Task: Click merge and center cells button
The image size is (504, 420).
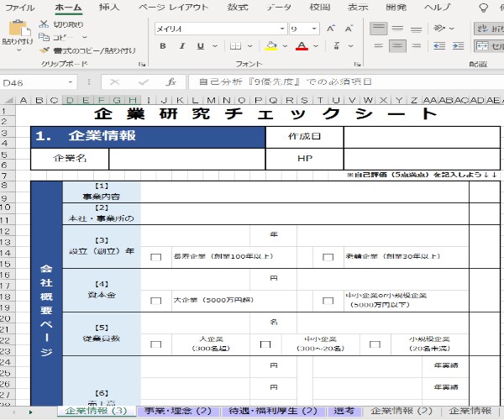Action: click(489, 46)
